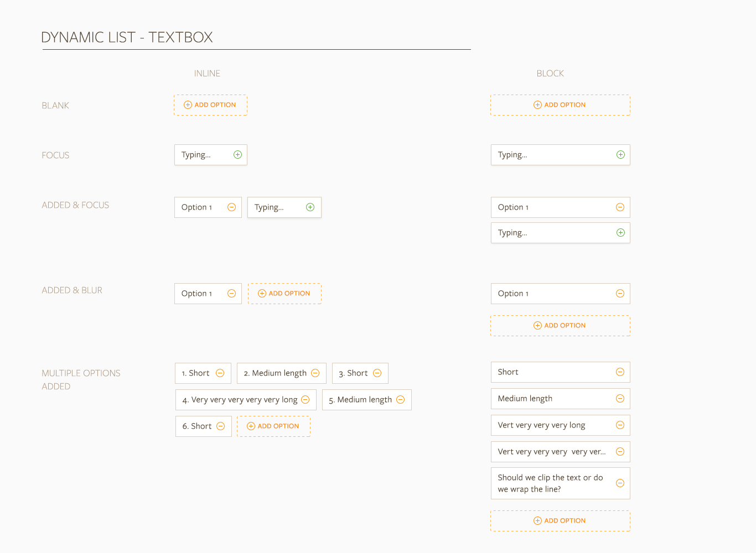Click green plus icon in block Focus textbox
756x553 pixels.
[620, 155]
